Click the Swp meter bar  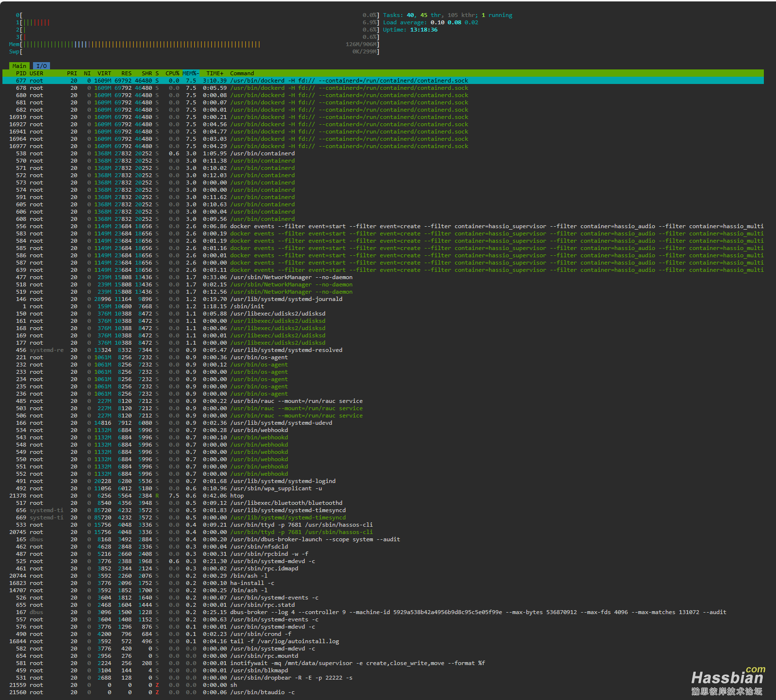[194, 51]
